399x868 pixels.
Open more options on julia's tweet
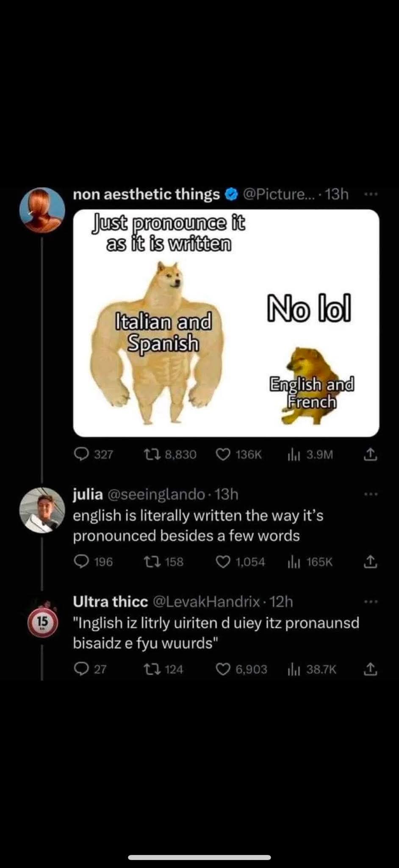tap(370, 494)
